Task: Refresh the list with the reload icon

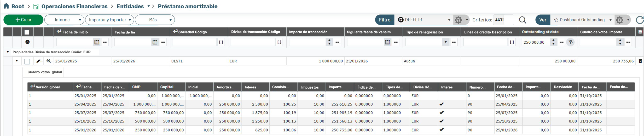Action: [640, 20]
